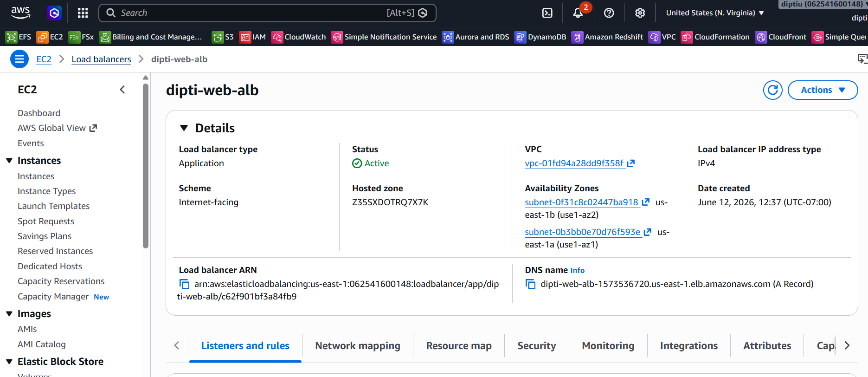Open the settings gear icon
The width and height of the screenshot is (868, 377).
click(640, 13)
